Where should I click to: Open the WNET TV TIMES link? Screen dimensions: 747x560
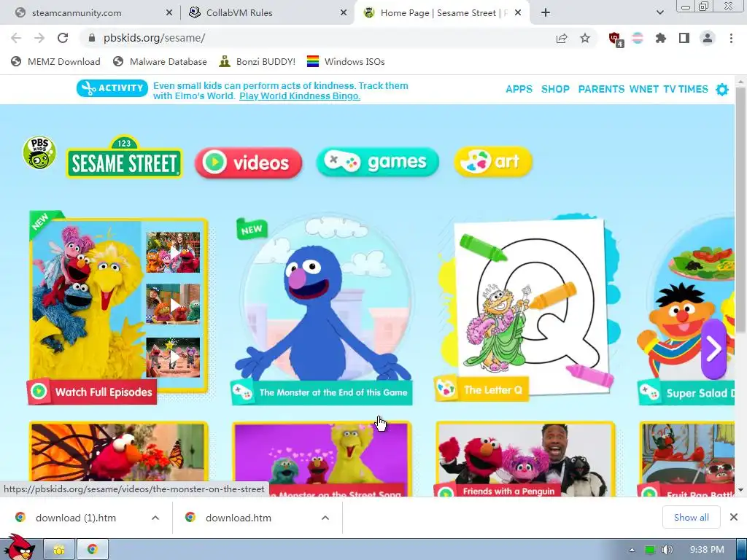668,89
